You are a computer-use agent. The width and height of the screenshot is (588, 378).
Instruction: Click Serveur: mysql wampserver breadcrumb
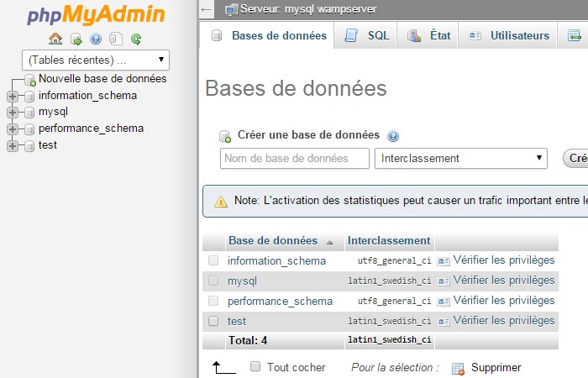[308, 9]
